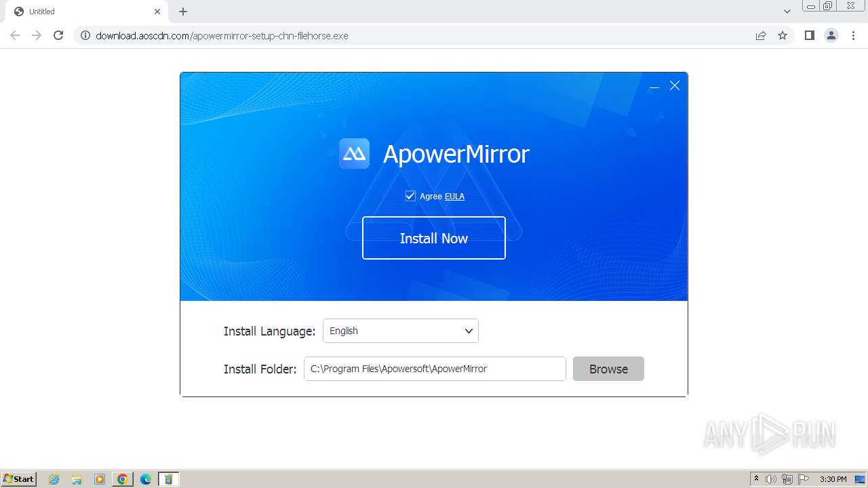Click the Install Now button

[434, 238]
